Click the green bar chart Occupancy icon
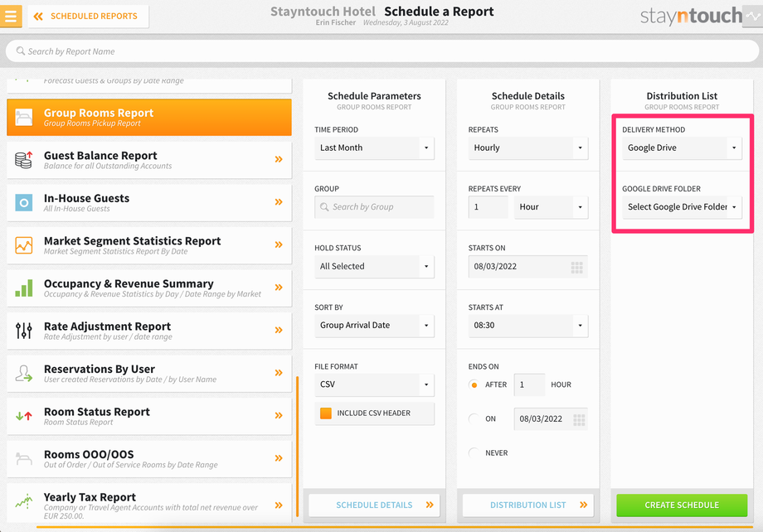 (x=23, y=288)
